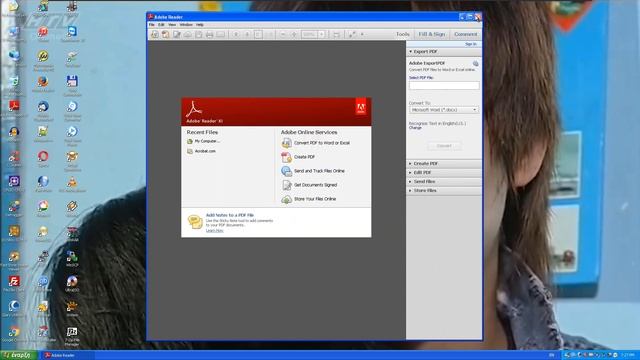The height and width of the screenshot is (360, 640).
Task: Click the Windows Start button
Action: (x=18, y=355)
